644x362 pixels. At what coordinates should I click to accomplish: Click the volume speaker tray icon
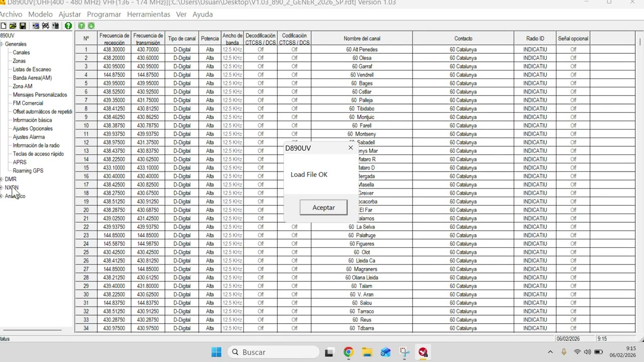(x=587, y=352)
